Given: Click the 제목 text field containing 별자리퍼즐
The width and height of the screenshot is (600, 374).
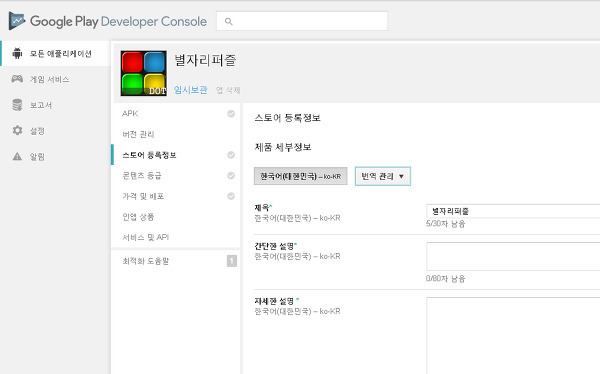Looking at the screenshot, I should click(x=513, y=211).
